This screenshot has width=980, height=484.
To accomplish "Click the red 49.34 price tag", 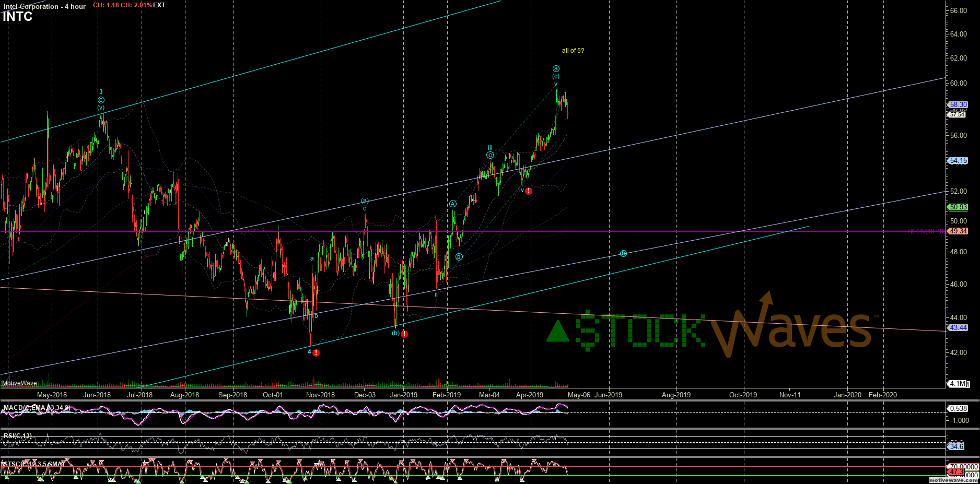I will 959,231.
